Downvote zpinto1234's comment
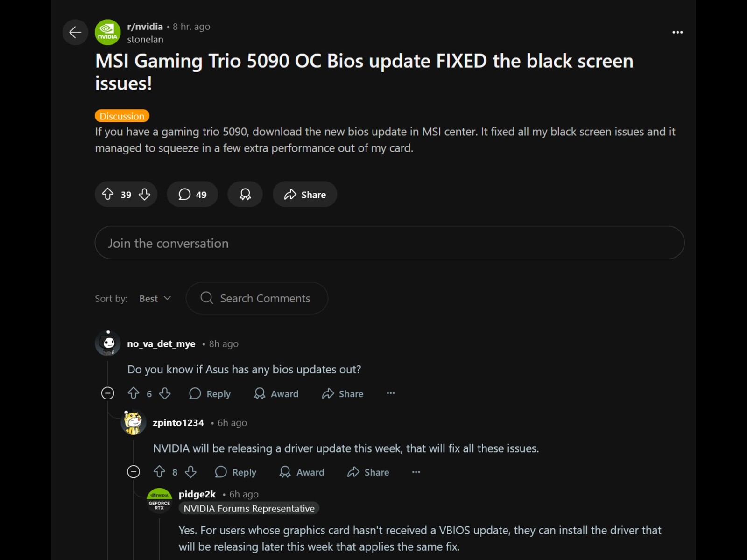The width and height of the screenshot is (747, 560). [190, 472]
